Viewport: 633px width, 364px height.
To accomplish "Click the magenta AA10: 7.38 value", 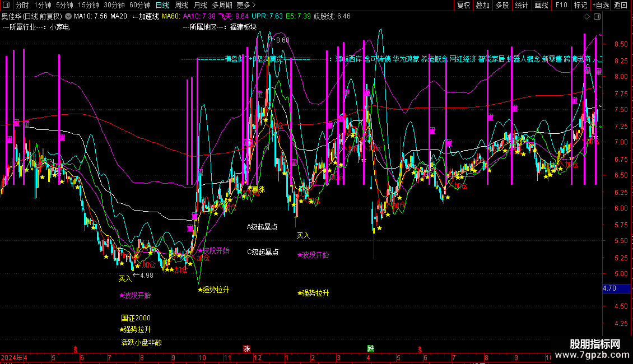I will point(199,16).
